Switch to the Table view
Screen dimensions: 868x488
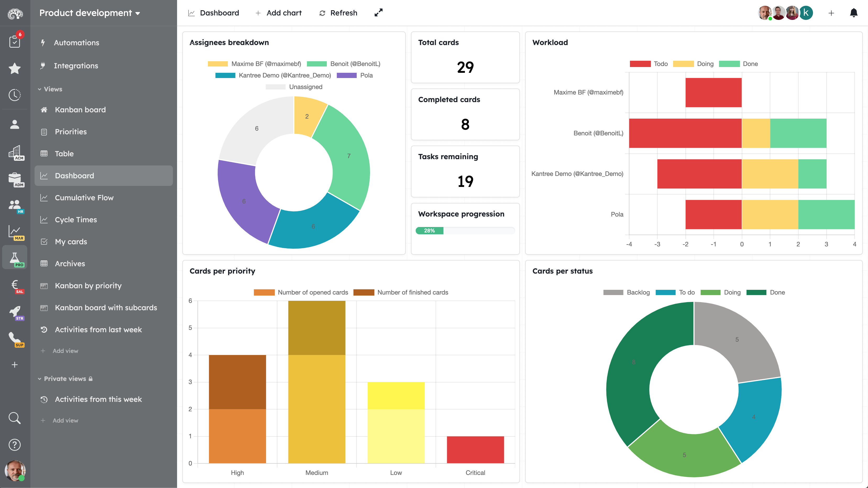coord(64,154)
